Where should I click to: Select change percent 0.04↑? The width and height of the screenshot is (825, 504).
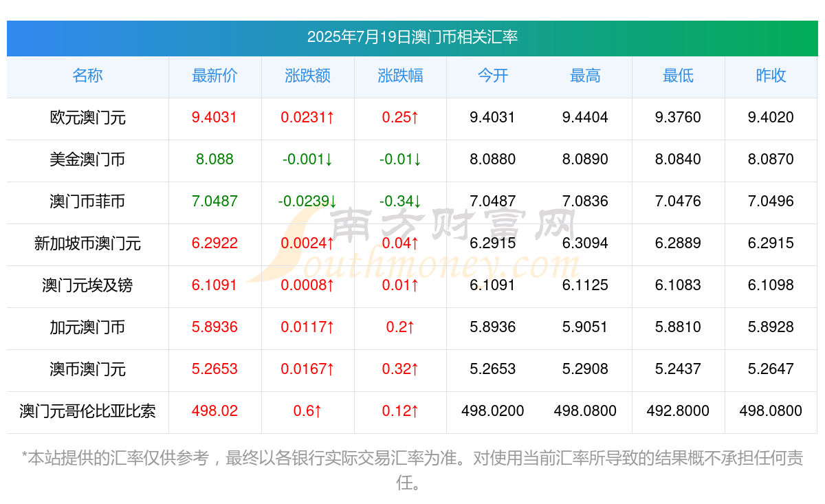pos(401,243)
